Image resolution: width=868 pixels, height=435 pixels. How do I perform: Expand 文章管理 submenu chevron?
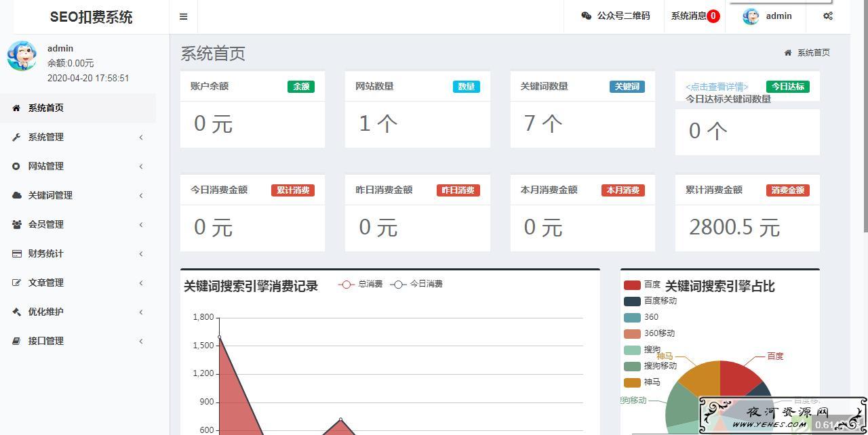[141, 283]
